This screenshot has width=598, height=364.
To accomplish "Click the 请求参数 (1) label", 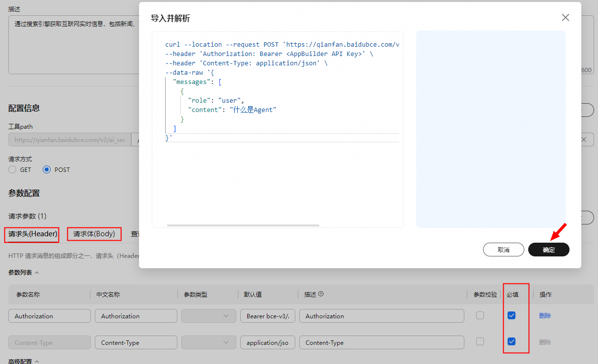I will coord(28,216).
